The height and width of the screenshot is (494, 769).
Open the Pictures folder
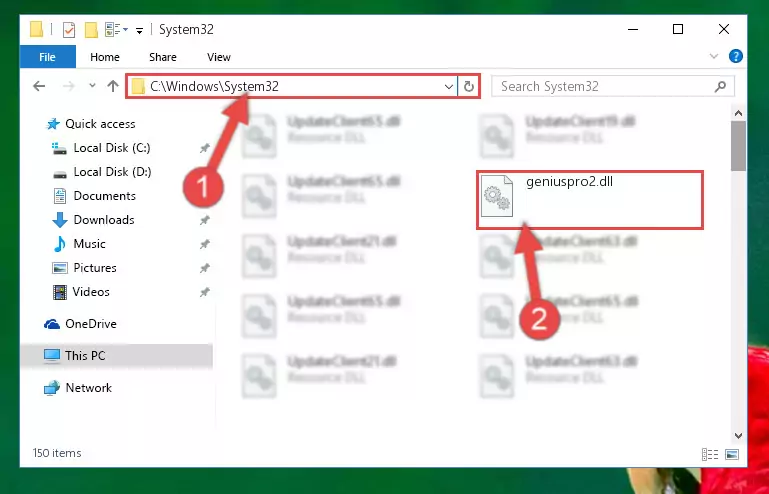(95, 268)
